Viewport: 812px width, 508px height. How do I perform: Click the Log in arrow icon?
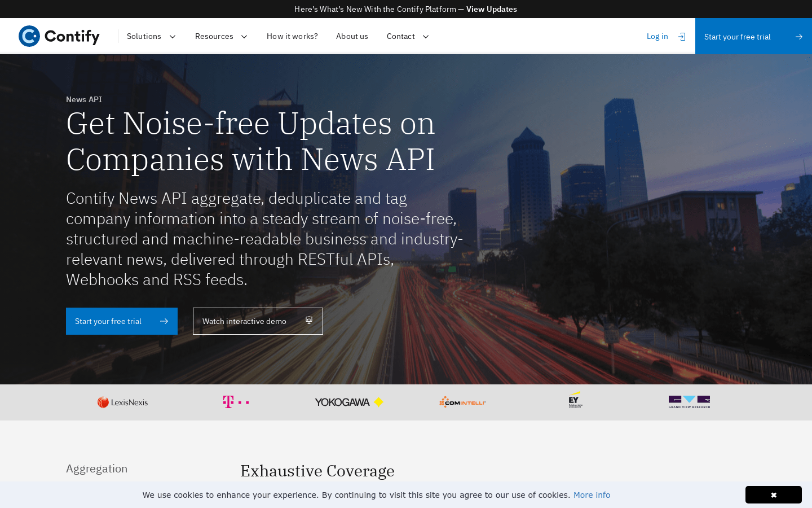tap(681, 36)
